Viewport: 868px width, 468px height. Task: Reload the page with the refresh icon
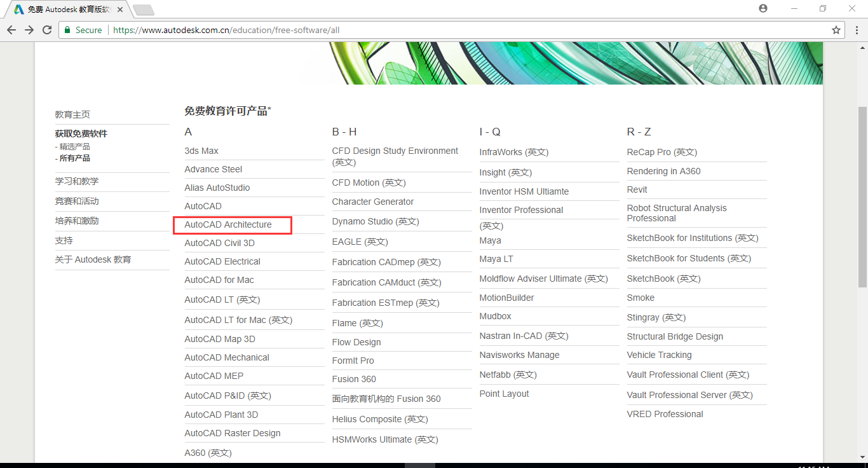pyautogui.click(x=47, y=30)
